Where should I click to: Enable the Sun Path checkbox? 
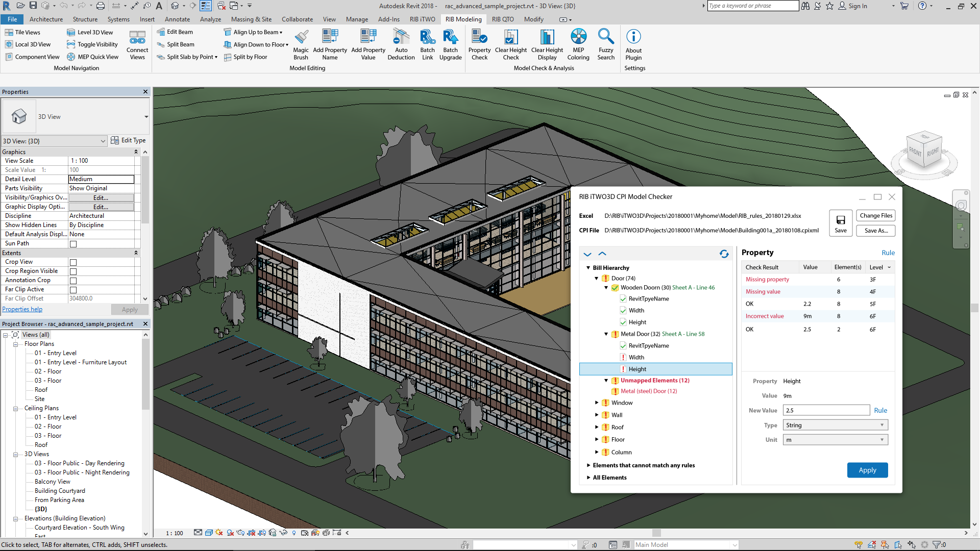coord(73,244)
